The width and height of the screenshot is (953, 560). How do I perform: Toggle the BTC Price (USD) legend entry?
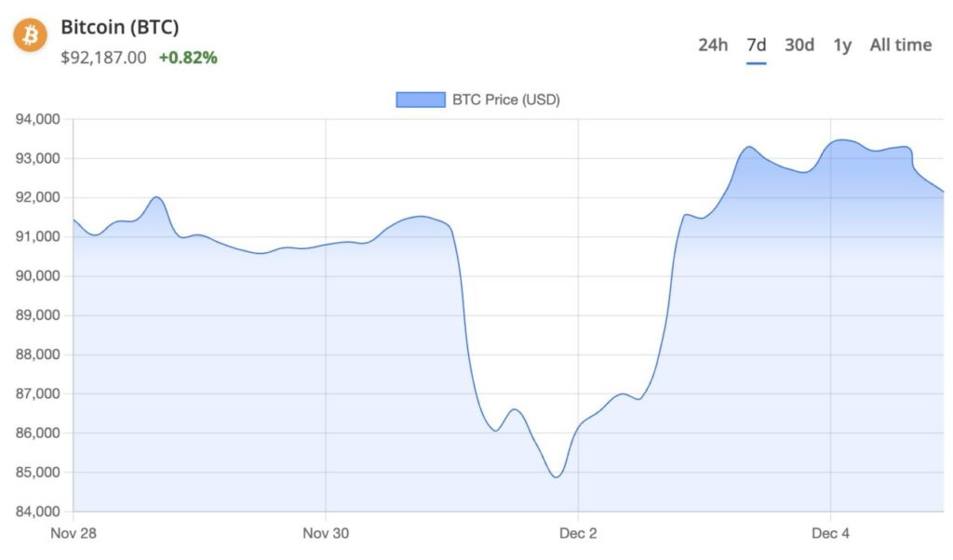(505, 99)
